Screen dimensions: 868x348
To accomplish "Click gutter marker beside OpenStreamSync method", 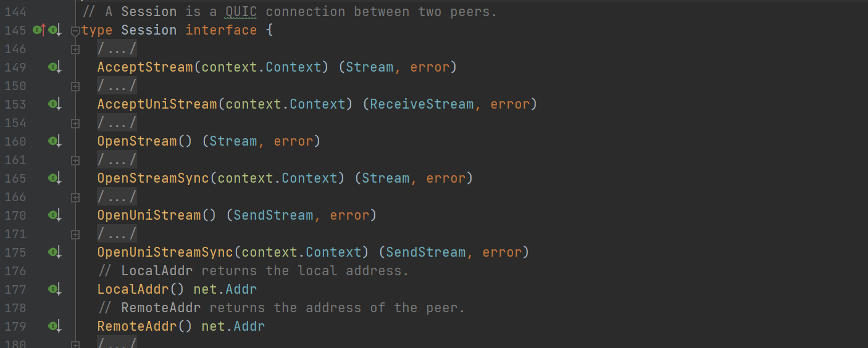I will pyautogui.click(x=54, y=178).
